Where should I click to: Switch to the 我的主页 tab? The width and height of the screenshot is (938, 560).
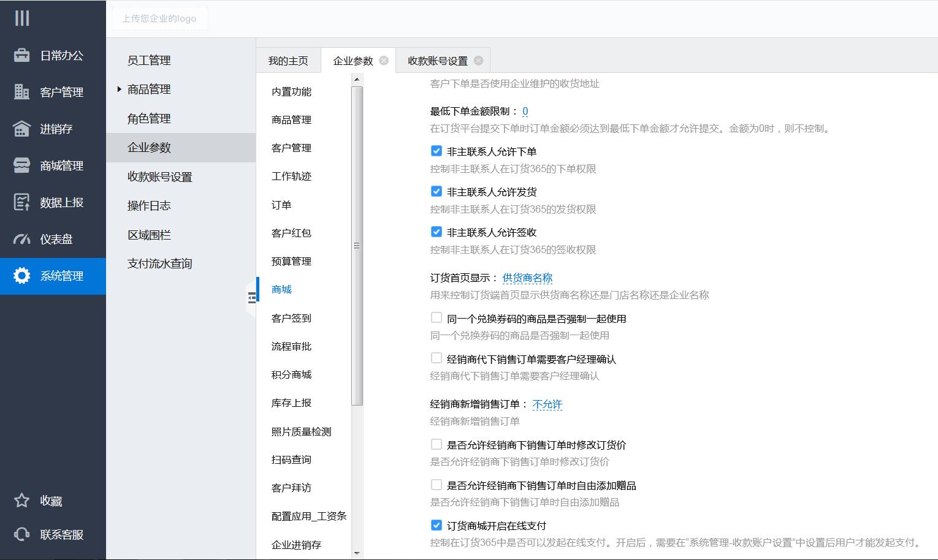[x=288, y=61]
